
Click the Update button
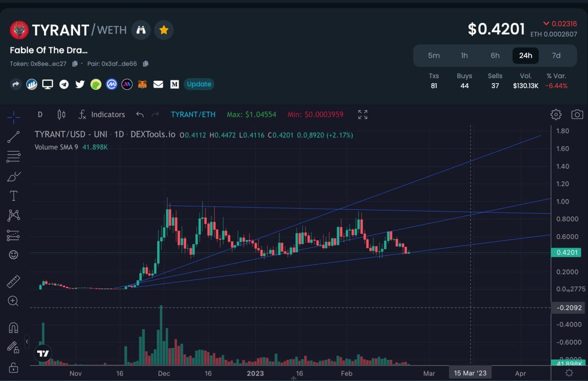click(x=199, y=84)
